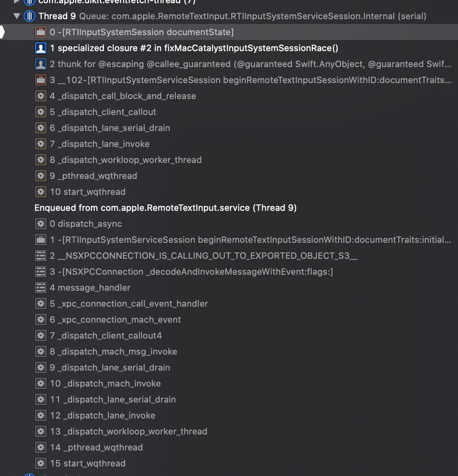Select frame 5 _dispatch_client_callout

click(x=103, y=112)
